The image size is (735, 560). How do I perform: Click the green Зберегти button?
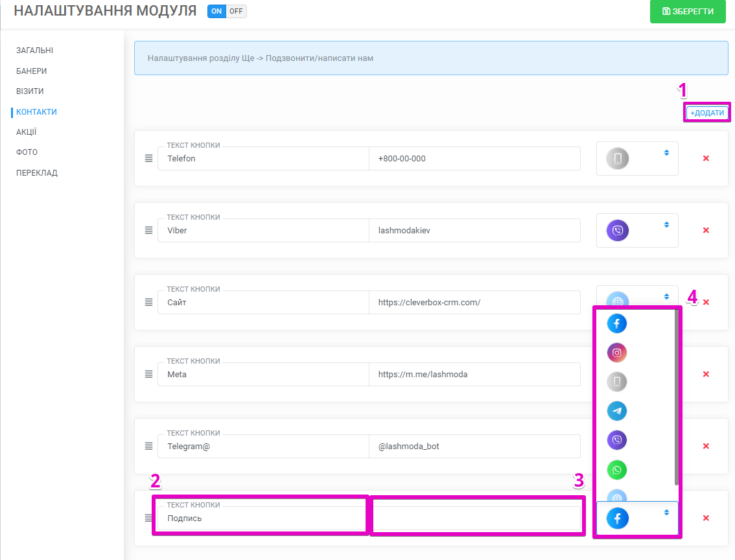688,12
